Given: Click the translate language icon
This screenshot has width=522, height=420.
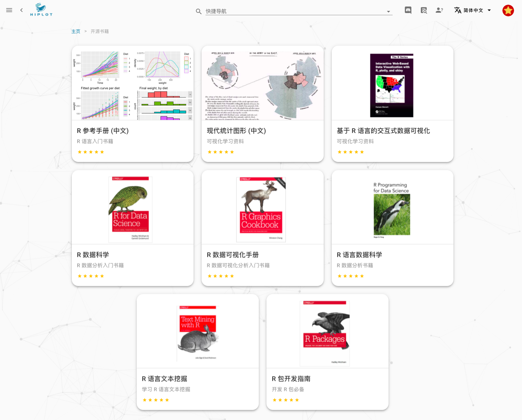Looking at the screenshot, I should coord(457,10).
